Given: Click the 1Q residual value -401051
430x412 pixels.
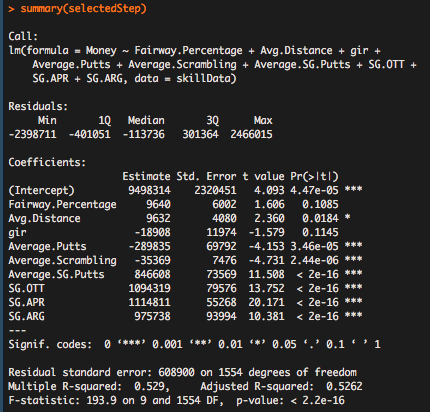Looking at the screenshot, I should tap(90, 134).
